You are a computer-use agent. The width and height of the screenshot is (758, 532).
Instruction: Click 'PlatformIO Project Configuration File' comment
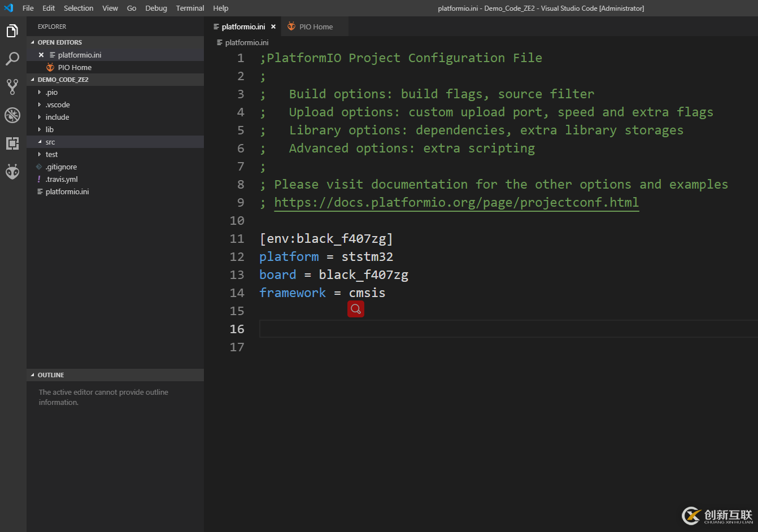401,58
